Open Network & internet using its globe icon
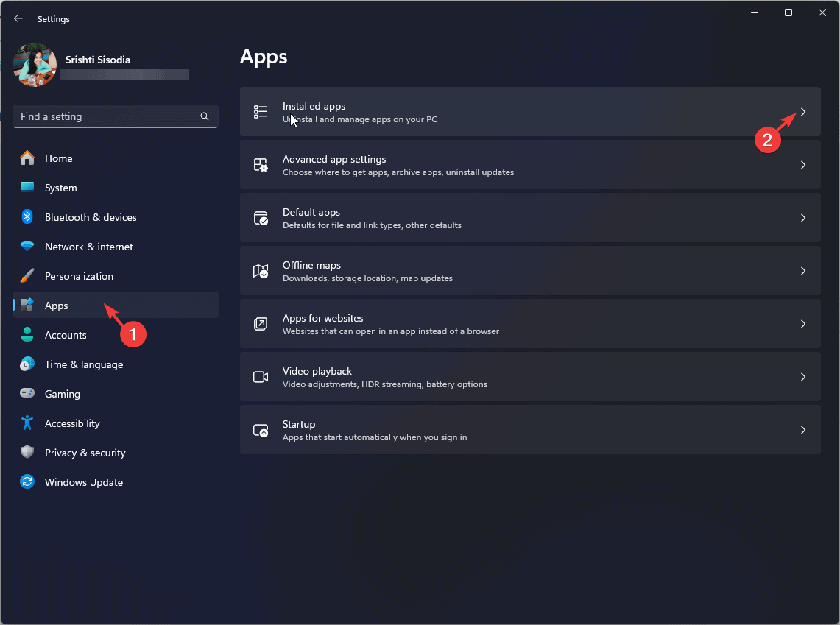The width and height of the screenshot is (840, 625). (x=27, y=247)
